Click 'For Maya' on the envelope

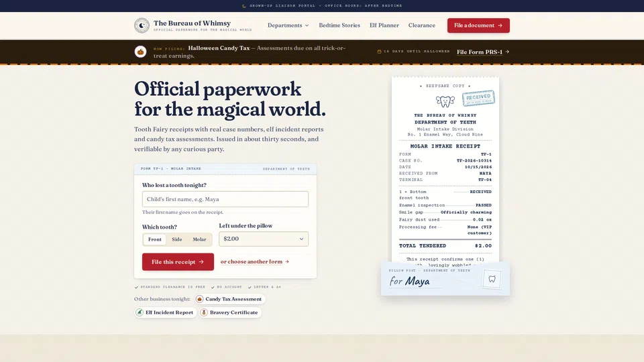409,281
